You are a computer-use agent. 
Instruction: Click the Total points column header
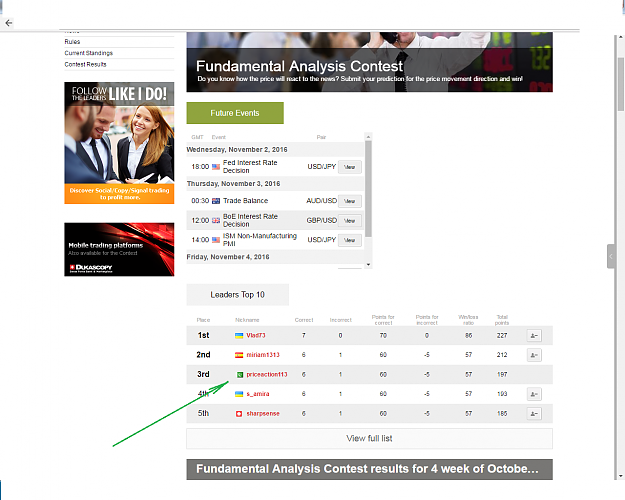tap(502, 320)
